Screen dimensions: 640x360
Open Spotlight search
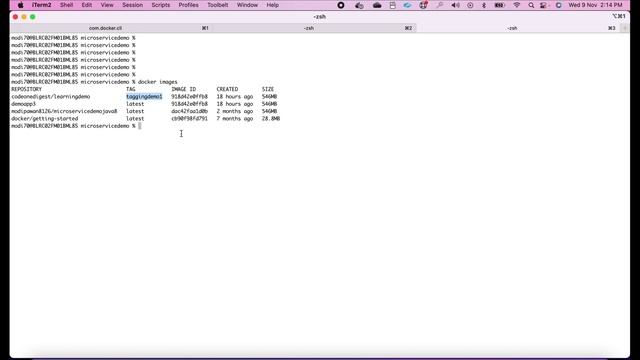[531, 5]
